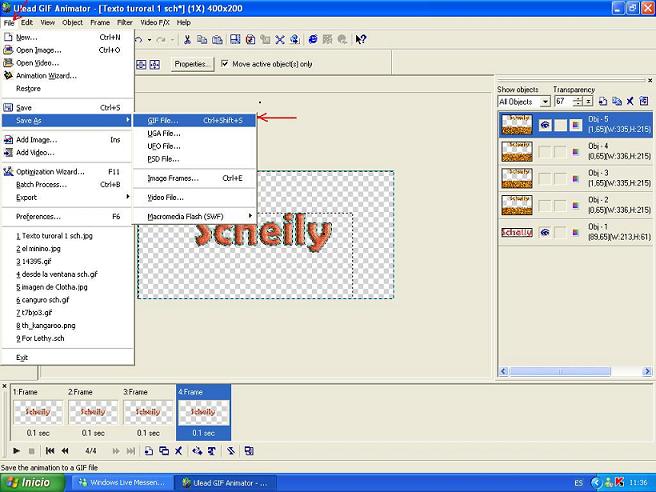Show Obj - 3 by clicking its eye box

545,178
